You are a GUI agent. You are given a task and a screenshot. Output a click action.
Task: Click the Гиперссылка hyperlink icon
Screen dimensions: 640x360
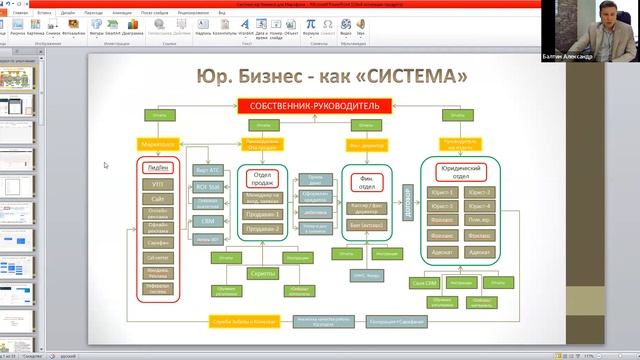point(160,24)
